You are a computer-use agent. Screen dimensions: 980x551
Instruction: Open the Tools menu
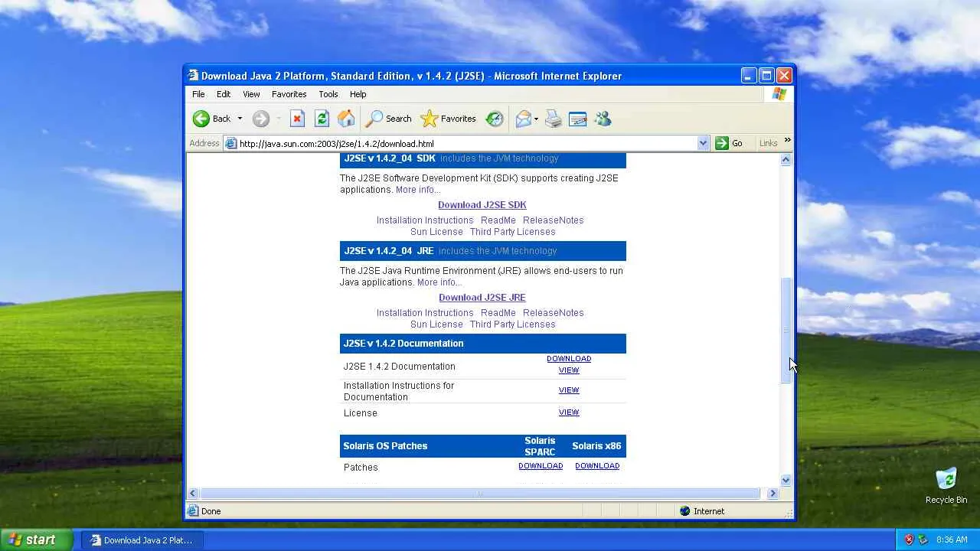click(x=328, y=94)
